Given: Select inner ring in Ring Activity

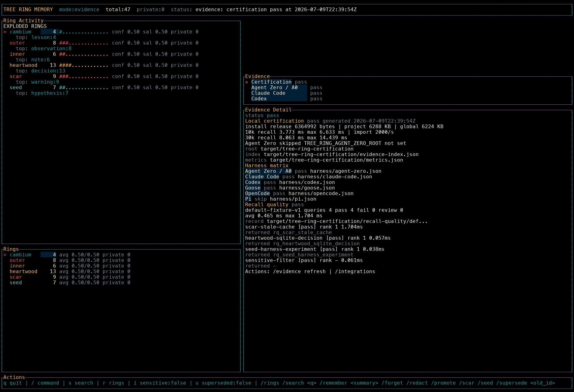Looking at the screenshot, I should (x=104, y=54).
